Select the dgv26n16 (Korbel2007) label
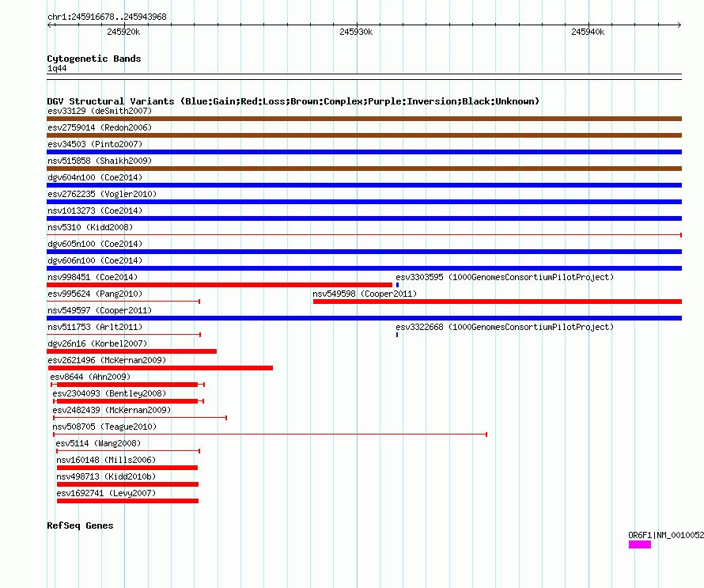Viewport: 704px width, 588px height. (97, 343)
